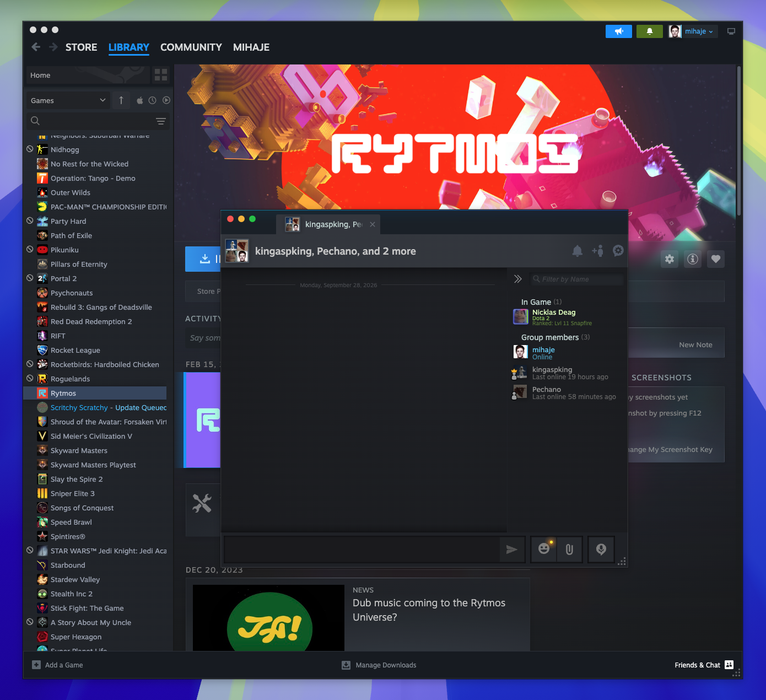Image resolution: width=766 pixels, height=700 pixels.
Task: Close the kingaspking chat tab
Action: pyautogui.click(x=373, y=224)
